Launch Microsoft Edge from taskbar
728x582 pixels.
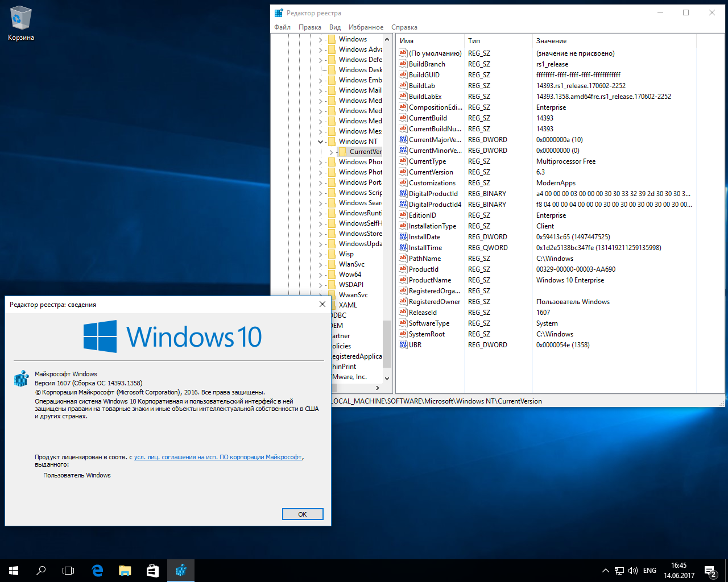(97, 571)
